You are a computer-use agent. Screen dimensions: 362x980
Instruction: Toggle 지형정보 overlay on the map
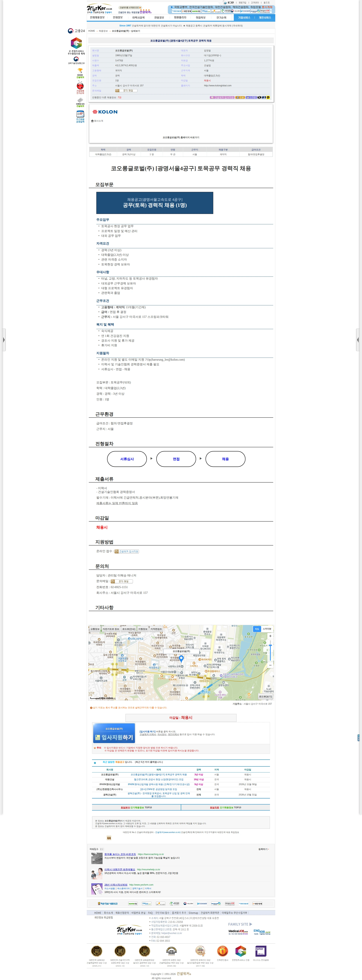143,629
